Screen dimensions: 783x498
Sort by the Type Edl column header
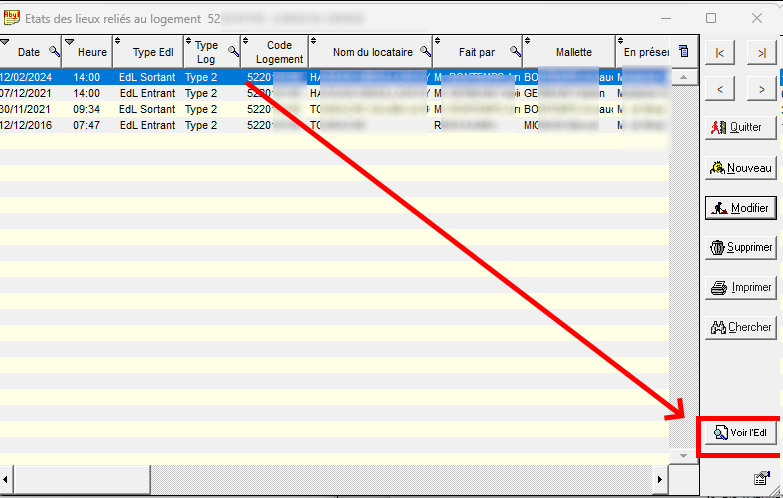coord(152,52)
